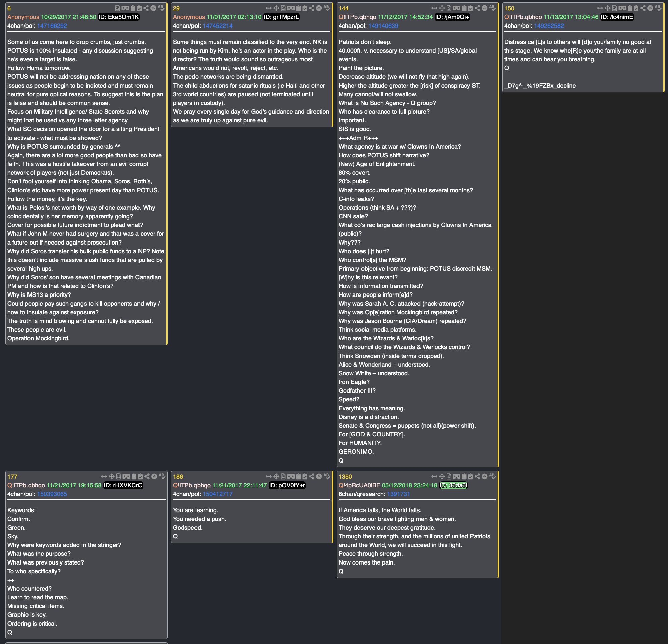Click the clipboard copy icon on post 6
The width and height of the screenshot is (668, 644).
133,8
